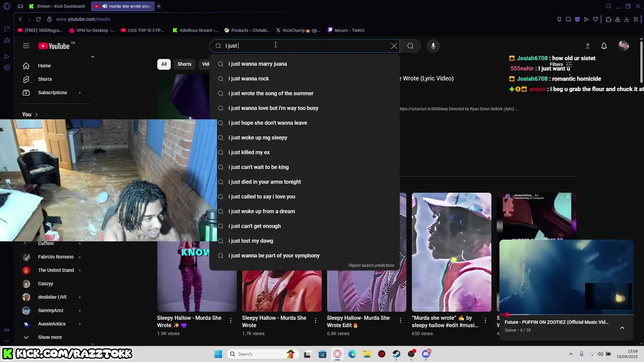Select the Shorts filter chip

click(184, 64)
